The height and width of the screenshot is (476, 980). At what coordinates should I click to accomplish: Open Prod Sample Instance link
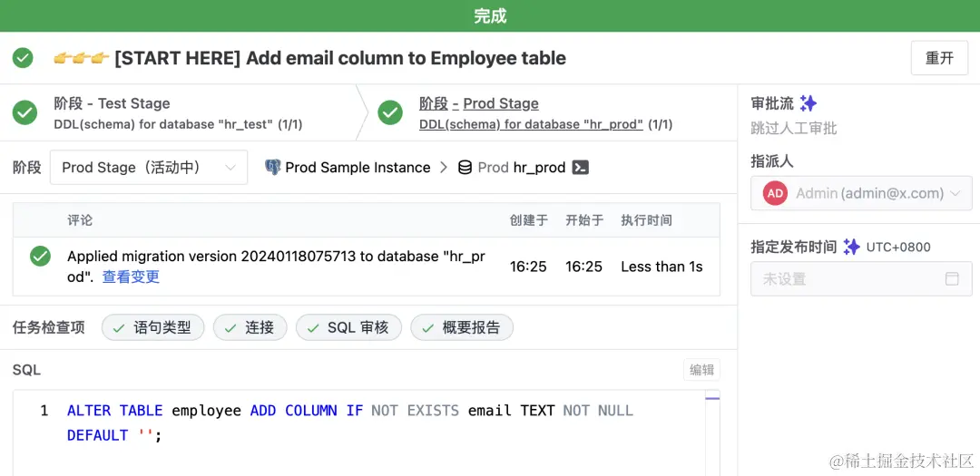[x=358, y=168]
